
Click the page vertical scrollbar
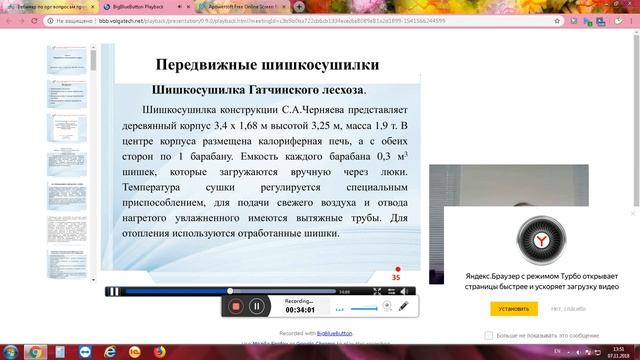636,120
